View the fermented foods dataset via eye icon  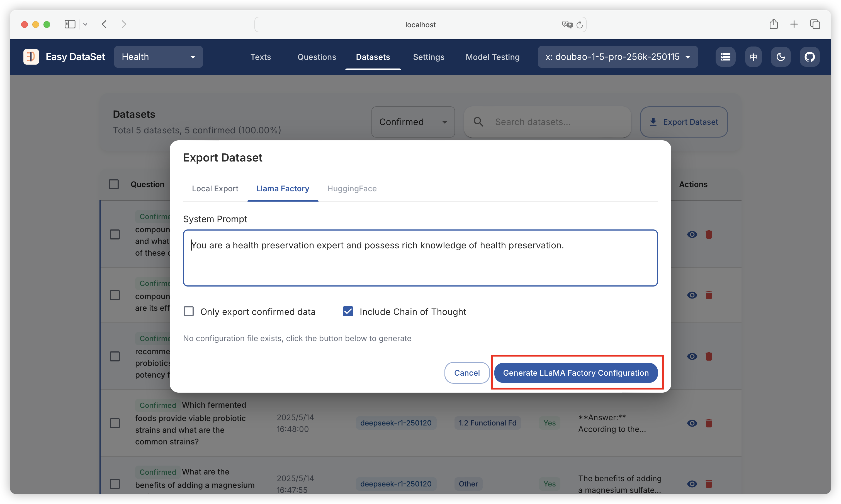[692, 423]
